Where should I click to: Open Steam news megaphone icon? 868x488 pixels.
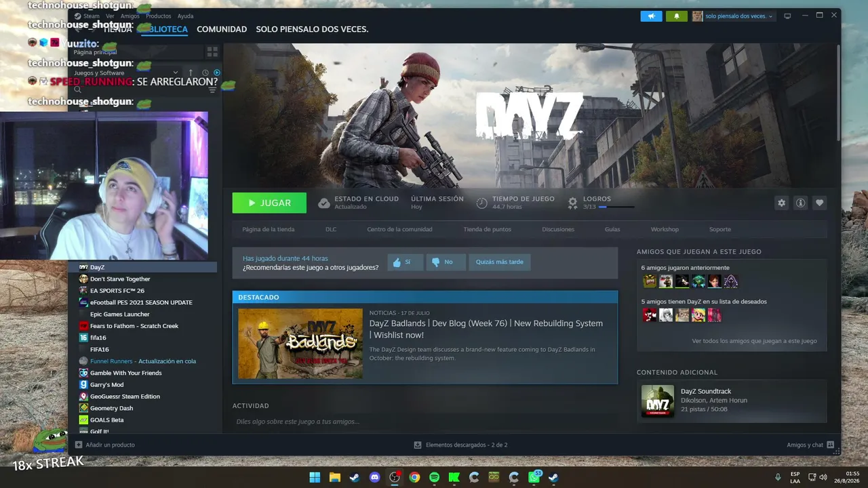(x=651, y=16)
